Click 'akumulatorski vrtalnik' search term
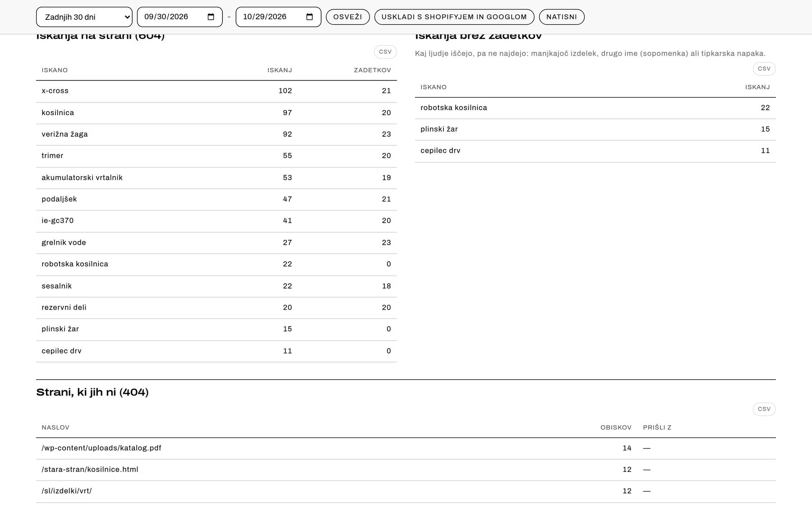The width and height of the screenshot is (812, 508). point(82,178)
